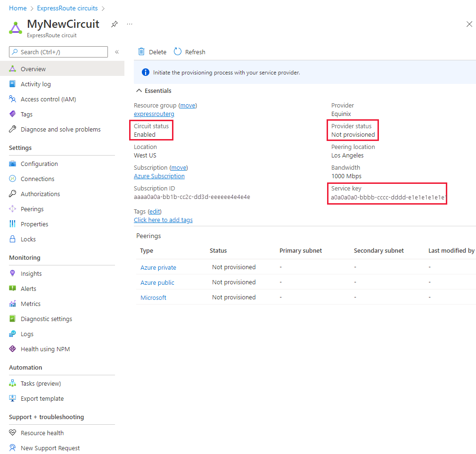Click the Export template icon
476x454 pixels.
coord(12,398)
